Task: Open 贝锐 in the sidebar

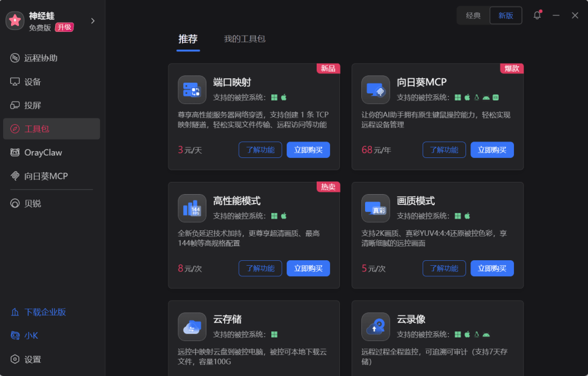Action: tap(51, 203)
